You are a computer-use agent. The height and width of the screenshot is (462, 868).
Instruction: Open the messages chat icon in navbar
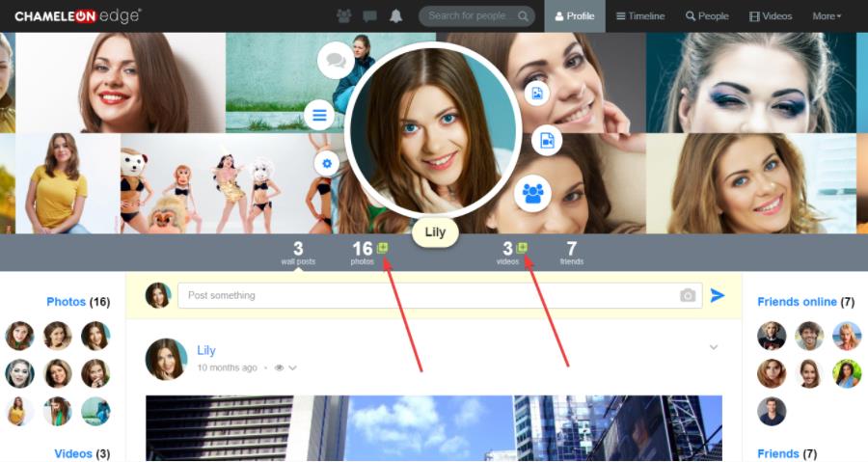pos(369,16)
